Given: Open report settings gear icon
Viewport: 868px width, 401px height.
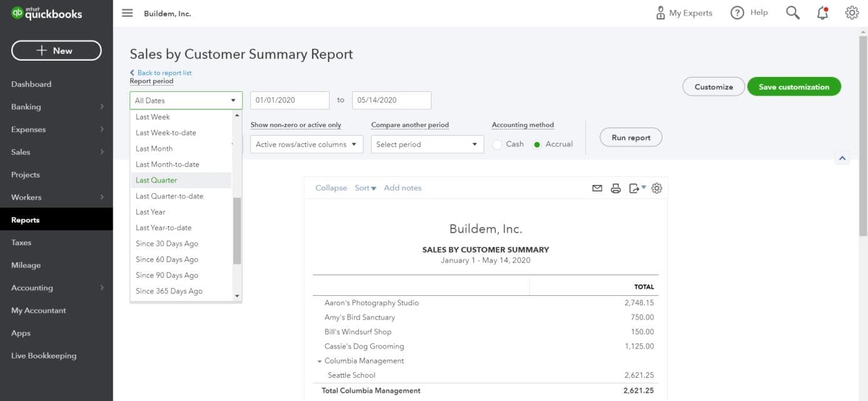Looking at the screenshot, I should click(657, 188).
